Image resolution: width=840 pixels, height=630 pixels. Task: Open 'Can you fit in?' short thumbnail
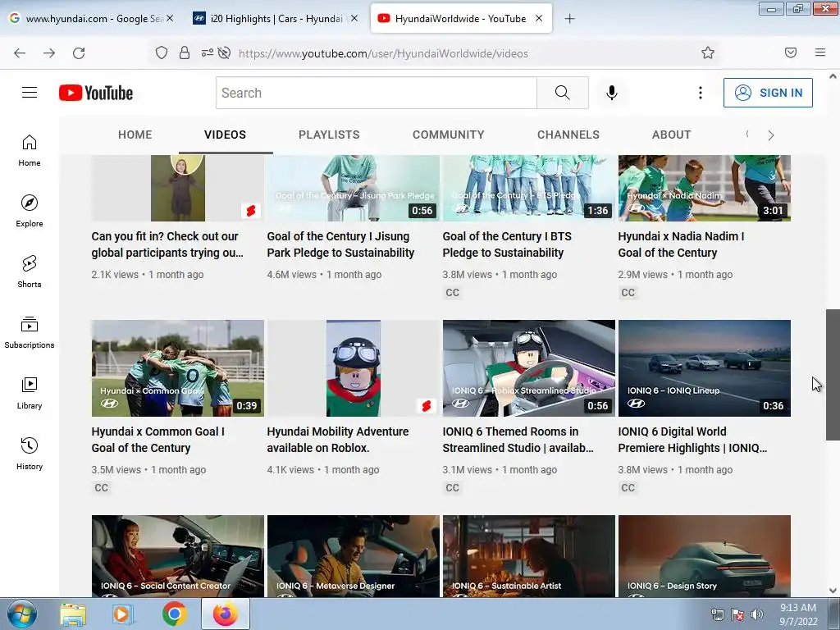pos(178,188)
